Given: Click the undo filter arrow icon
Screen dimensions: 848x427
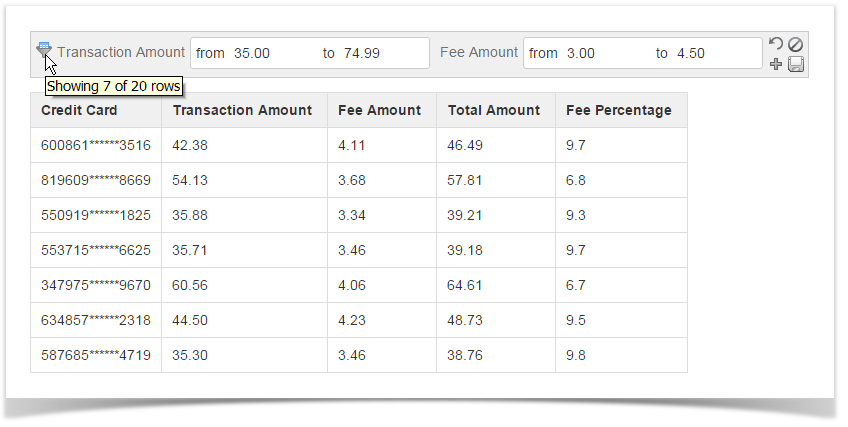Looking at the screenshot, I should coord(776,44).
